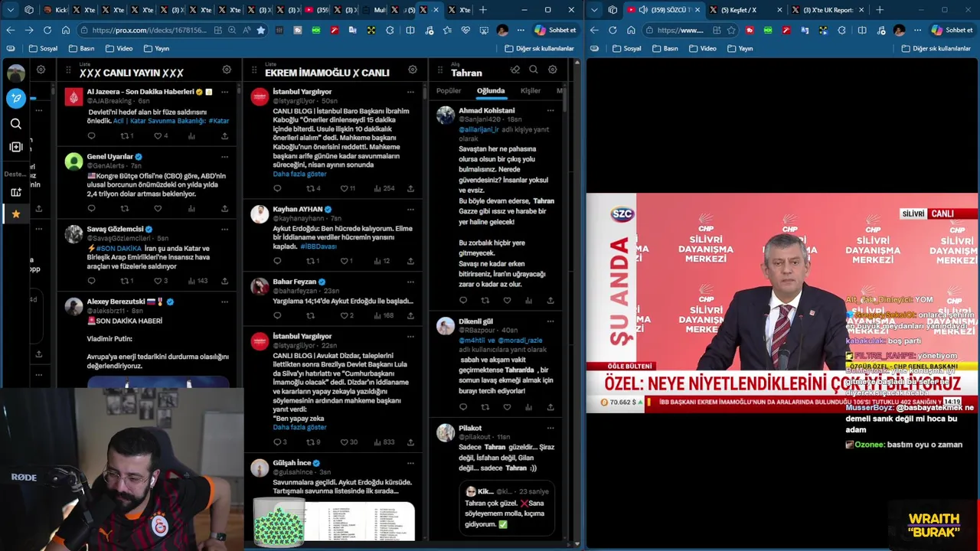Click Daha fazla göster on Avukat Dizdar post
Image resolution: width=980 pixels, height=551 pixels.
point(299,428)
